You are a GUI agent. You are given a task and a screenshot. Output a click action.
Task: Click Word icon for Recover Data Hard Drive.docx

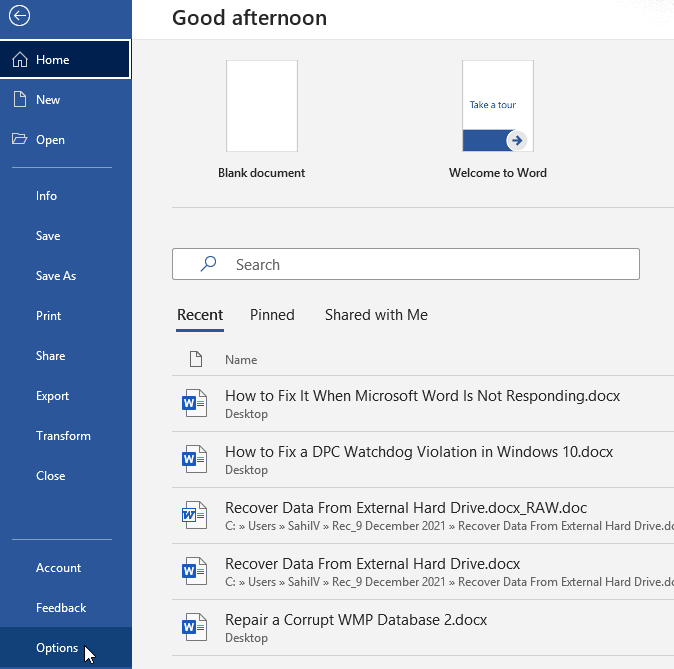tap(194, 571)
